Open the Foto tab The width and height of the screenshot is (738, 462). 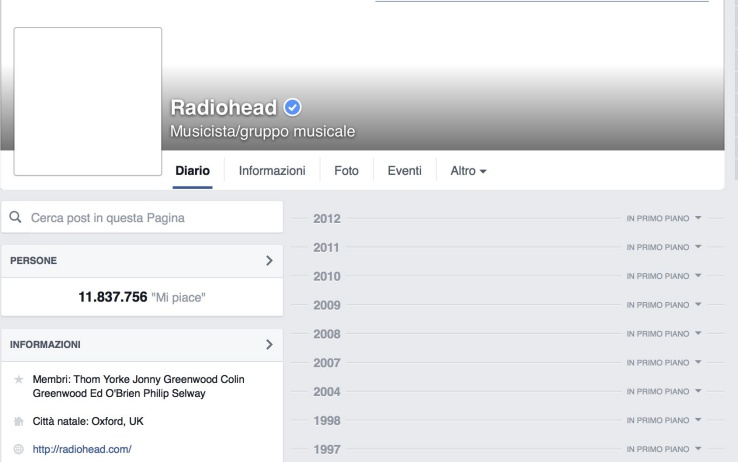click(346, 171)
